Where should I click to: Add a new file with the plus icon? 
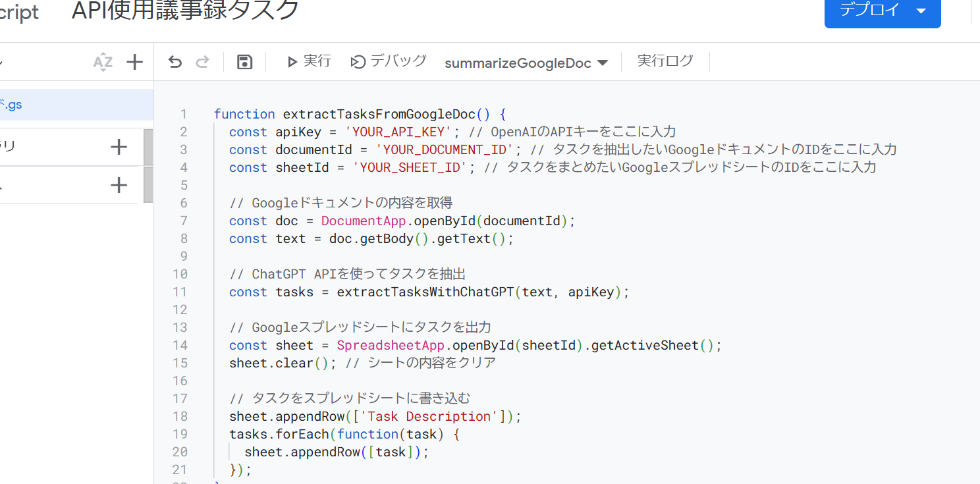coord(134,63)
